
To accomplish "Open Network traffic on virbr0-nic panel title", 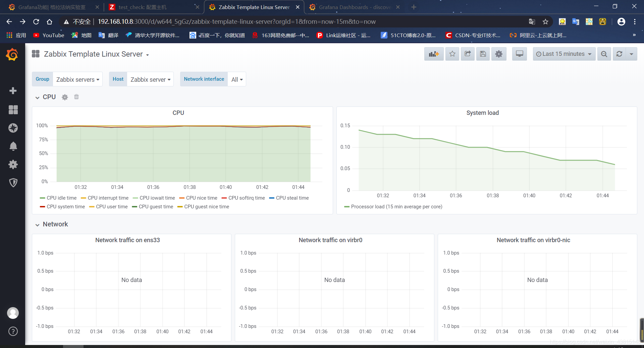I will [x=533, y=240].
